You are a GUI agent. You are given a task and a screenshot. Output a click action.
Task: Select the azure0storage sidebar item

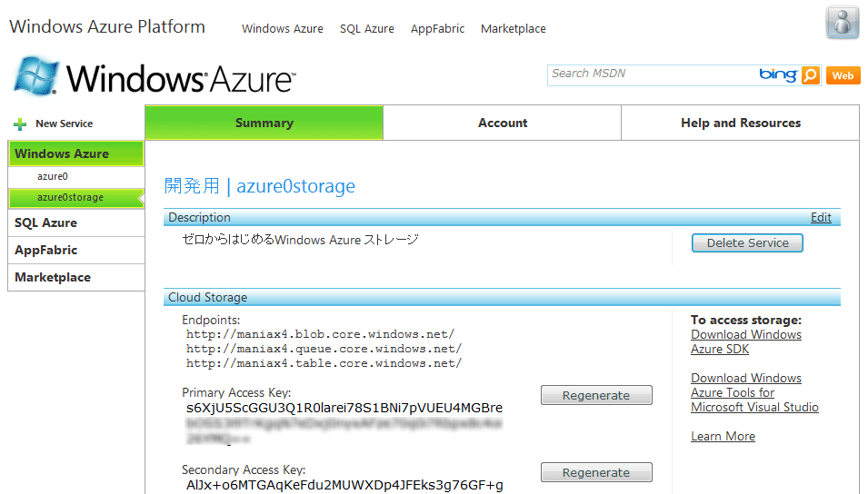coord(75,197)
